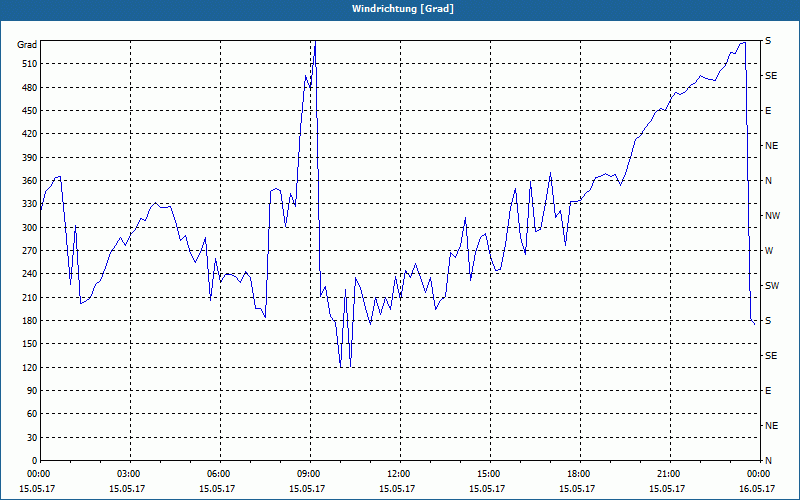Pick the '270' y-axis value
800x500 pixels.
30,251
